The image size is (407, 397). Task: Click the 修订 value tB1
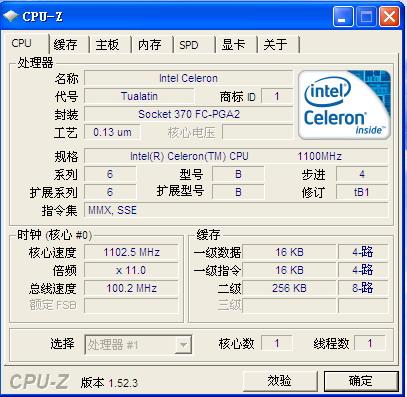pyautogui.click(x=362, y=192)
